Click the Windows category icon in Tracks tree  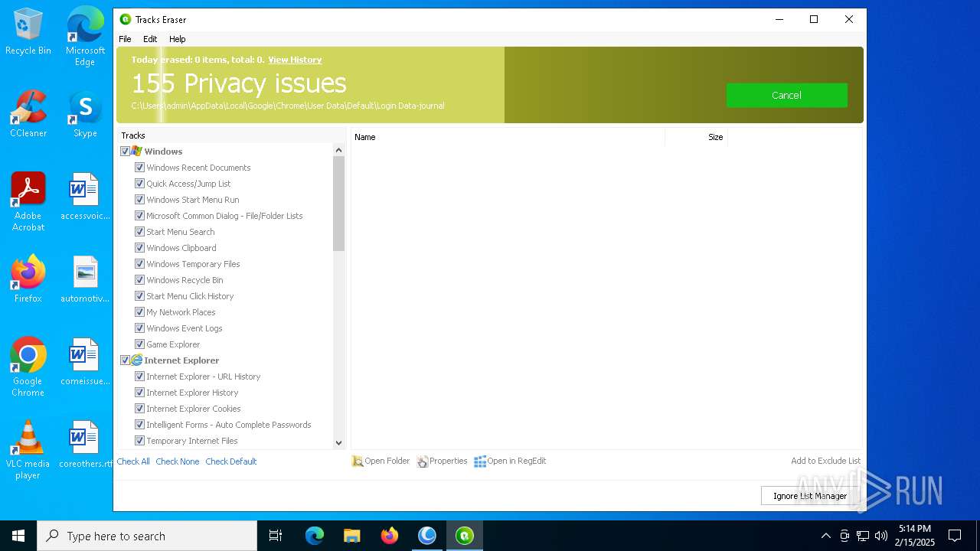(x=136, y=152)
